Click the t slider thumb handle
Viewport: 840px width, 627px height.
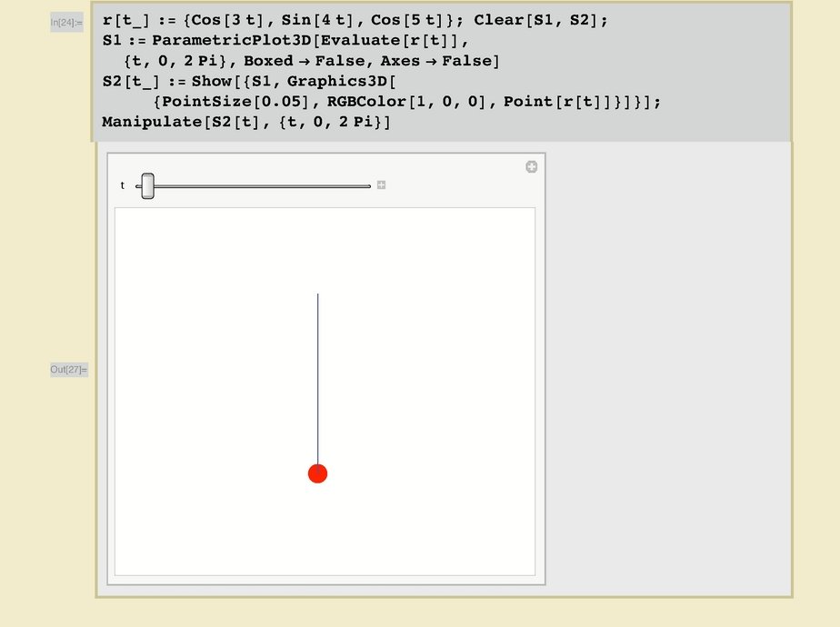click(x=147, y=185)
